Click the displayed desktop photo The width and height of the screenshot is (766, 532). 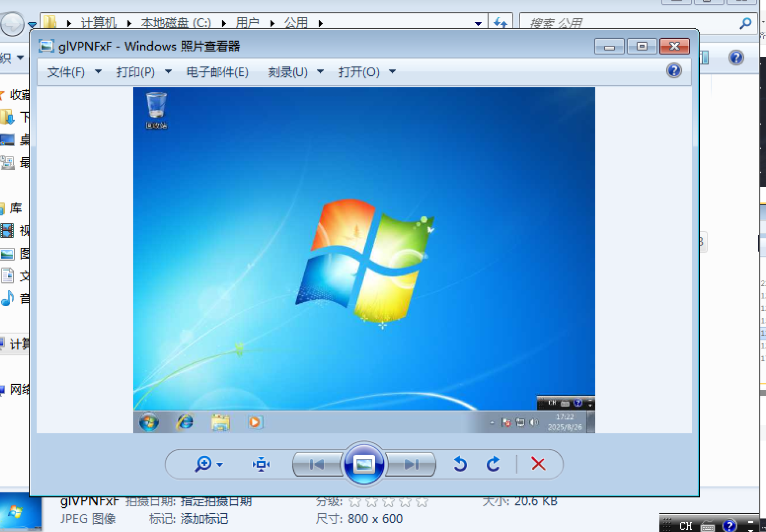[364, 260]
